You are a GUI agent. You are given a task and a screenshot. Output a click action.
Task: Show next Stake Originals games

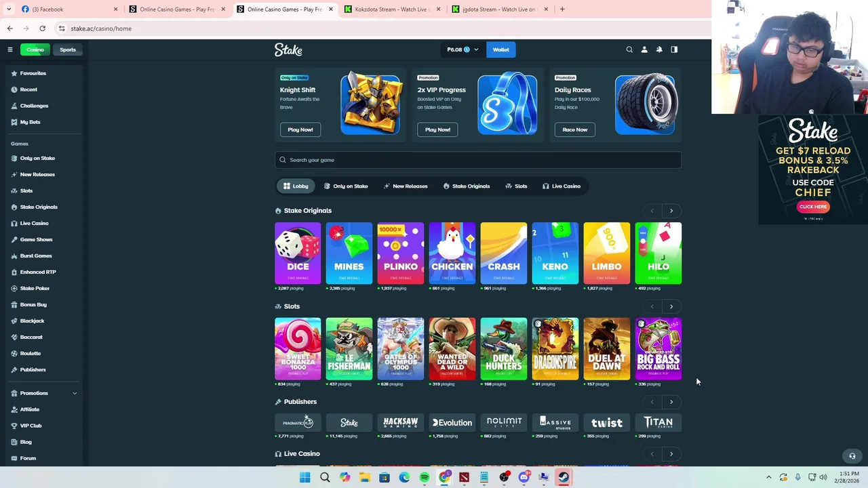click(671, 211)
